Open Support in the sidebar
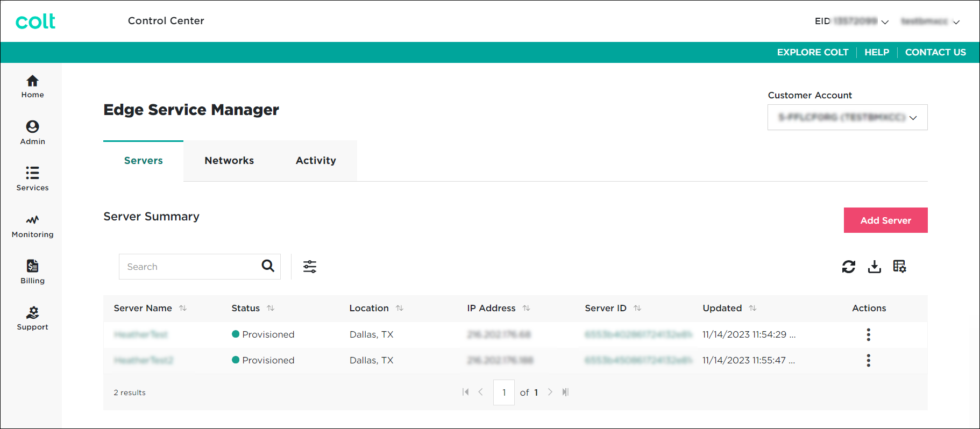The height and width of the screenshot is (429, 980). coord(32,318)
